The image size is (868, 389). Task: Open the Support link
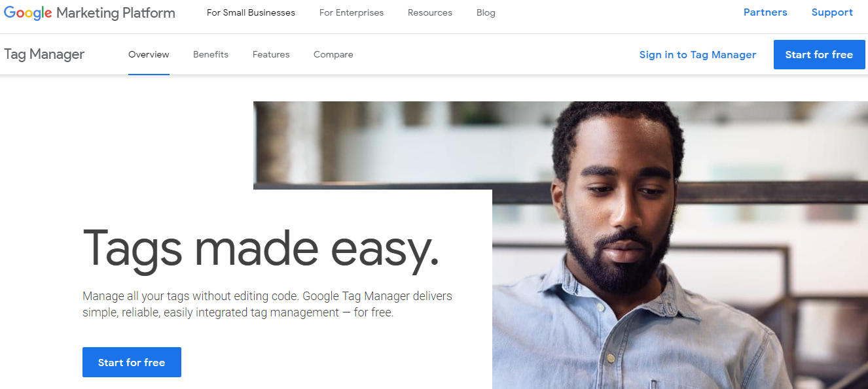coord(832,12)
